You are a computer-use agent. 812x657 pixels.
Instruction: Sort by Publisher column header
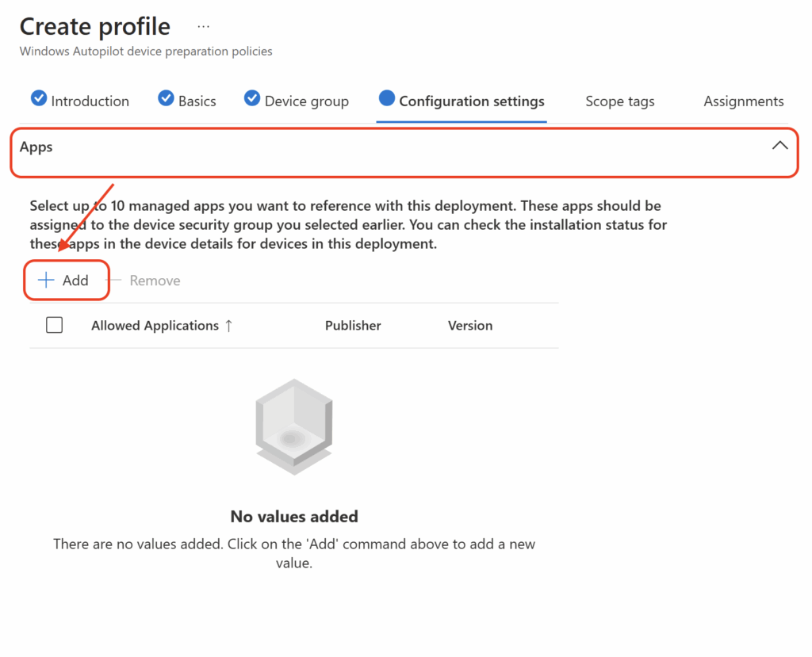click(353, 326)
